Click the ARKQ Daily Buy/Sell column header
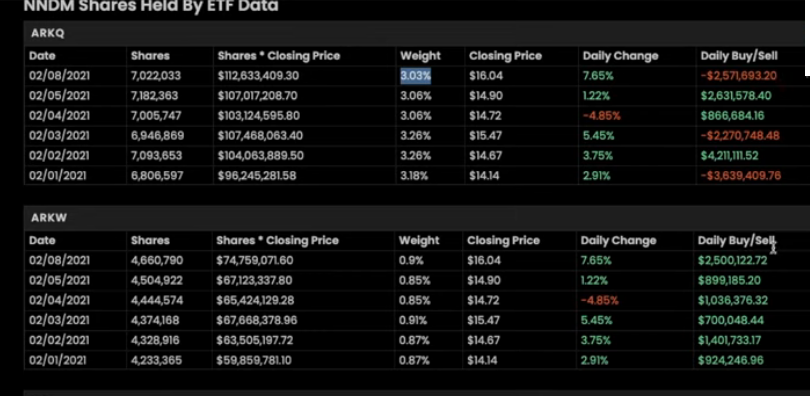The image size is (810, 396). click(739, 56)
